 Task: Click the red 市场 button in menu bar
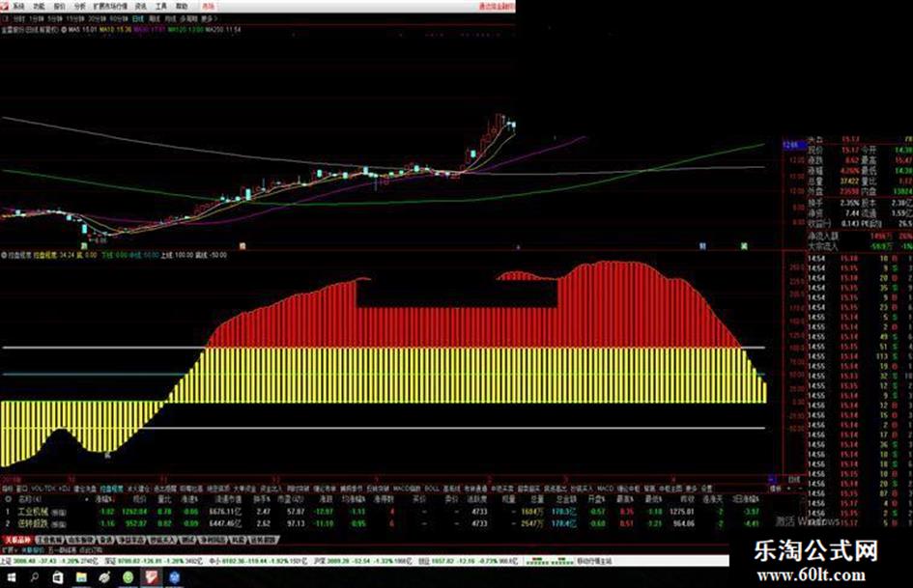[x=208, y=7]
